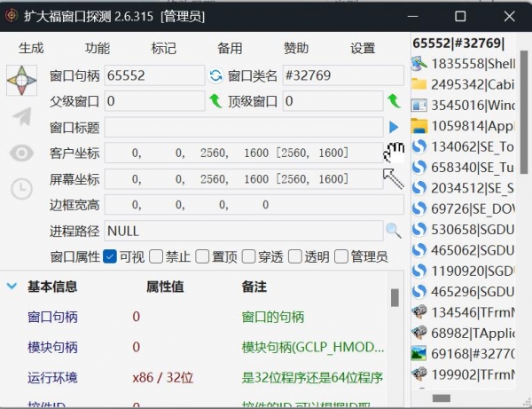This screenshot has width=532, height=409.
Task: Click the 备注 column header
Action: (x=254, y=287)
